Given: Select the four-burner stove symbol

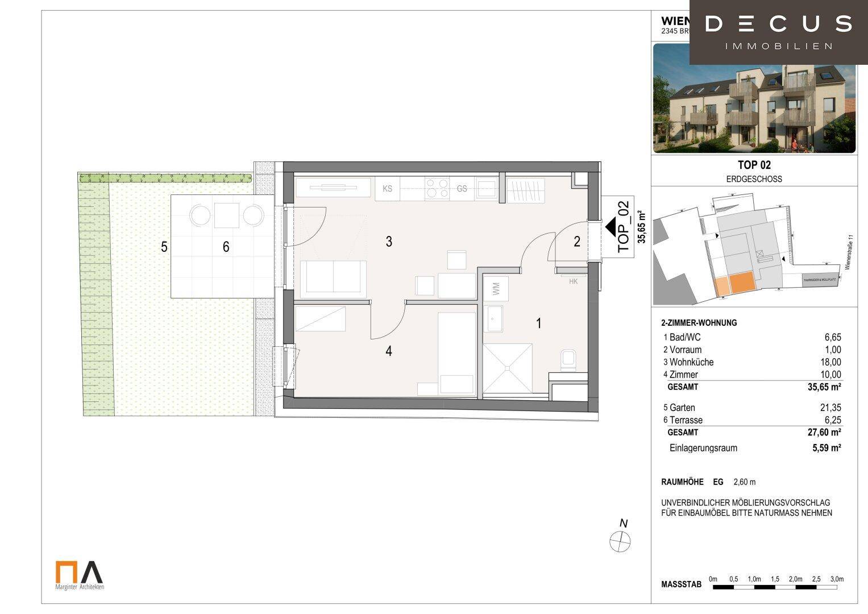Looking at the screenshot, I should tap(437, 188).
